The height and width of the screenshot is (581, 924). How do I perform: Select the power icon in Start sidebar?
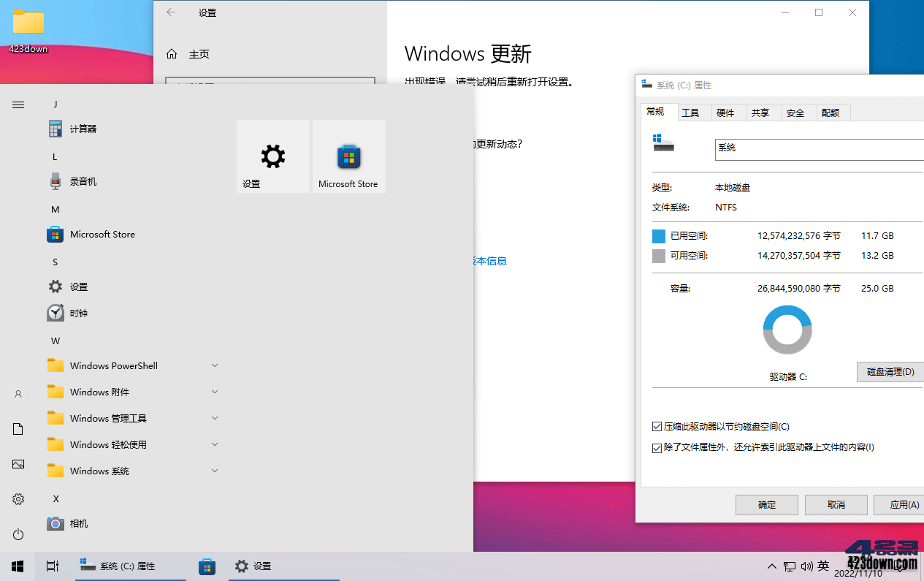coord(18,534)
